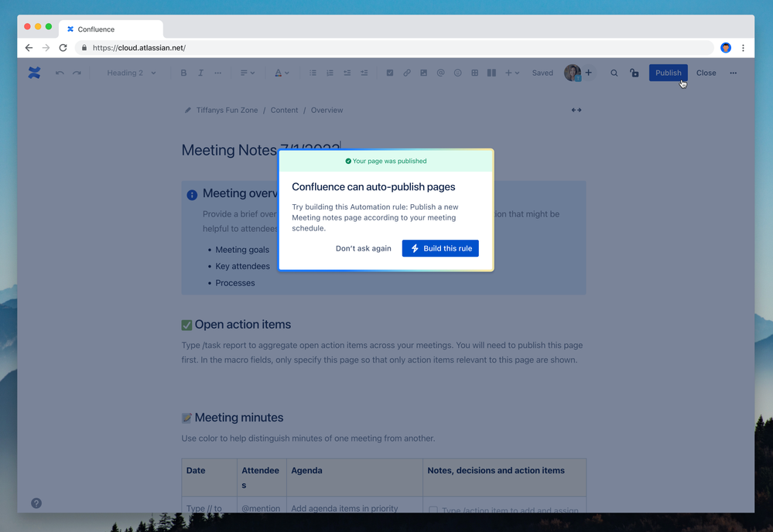This screenshot has height=532, width=773.
Task: Open the Content breadcrumb link
Action: coord(284,110)
